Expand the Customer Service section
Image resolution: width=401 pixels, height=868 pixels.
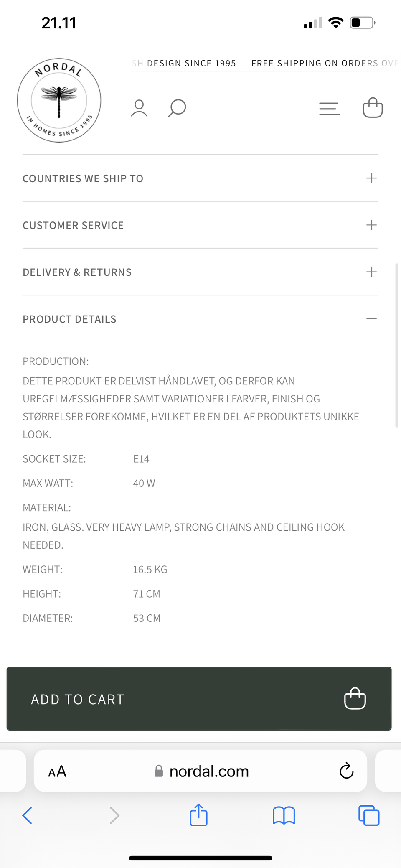(x=371, y=225)
